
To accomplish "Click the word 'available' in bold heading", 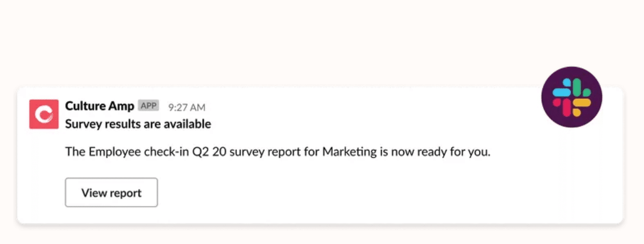I will [187, 124].
